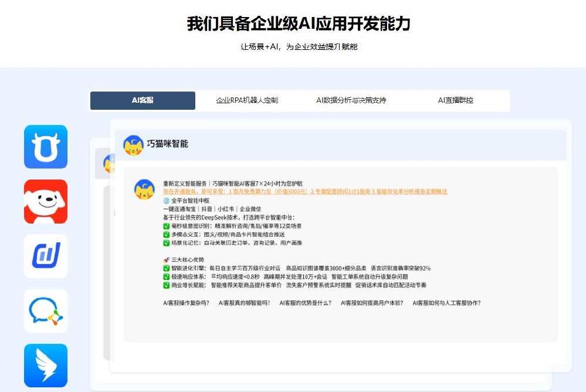Click the phrase 智能工单系统自动升级复杂问题
The image size is (586, 392).
click(370, 277)
